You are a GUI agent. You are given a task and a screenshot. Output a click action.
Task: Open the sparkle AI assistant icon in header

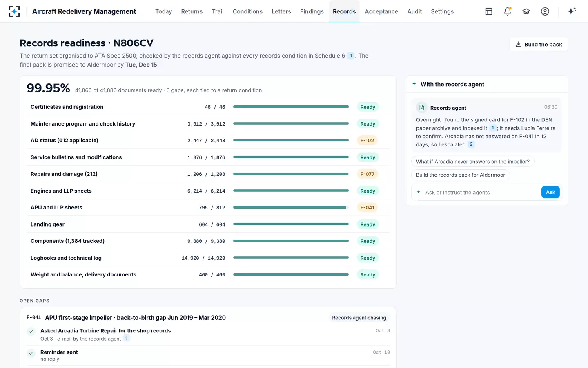click(x=572, y=11)
